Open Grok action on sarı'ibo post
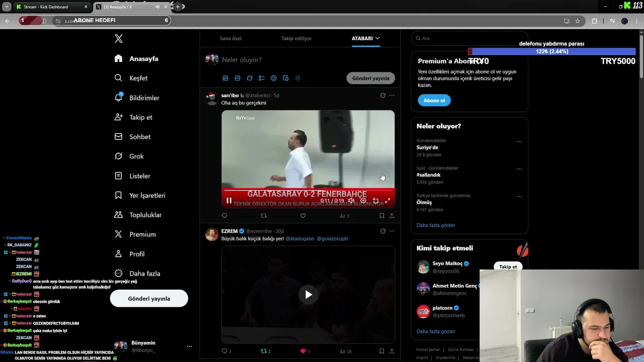The width and height of the screenshot is (644, 362). tap(383, 95)
